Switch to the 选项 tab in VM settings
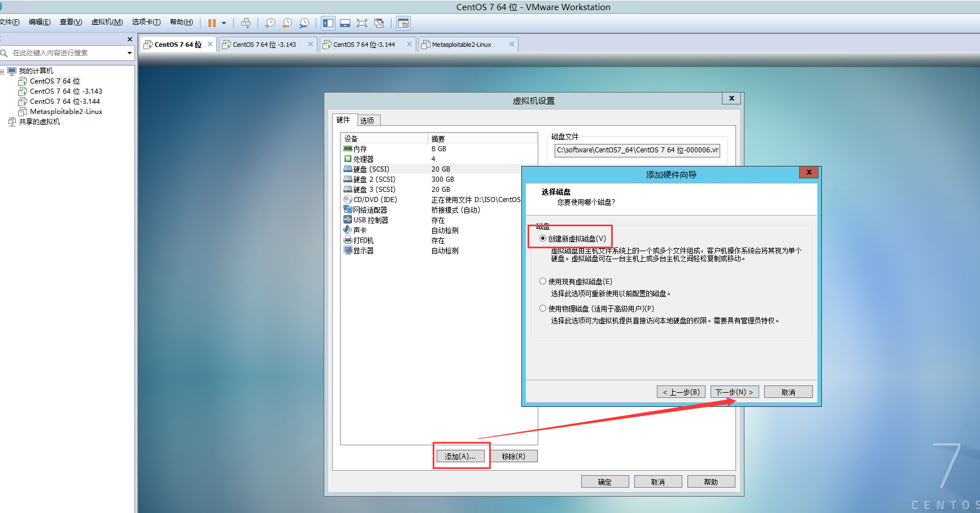Viewport: 980px width, 513px height. [368, 120]
